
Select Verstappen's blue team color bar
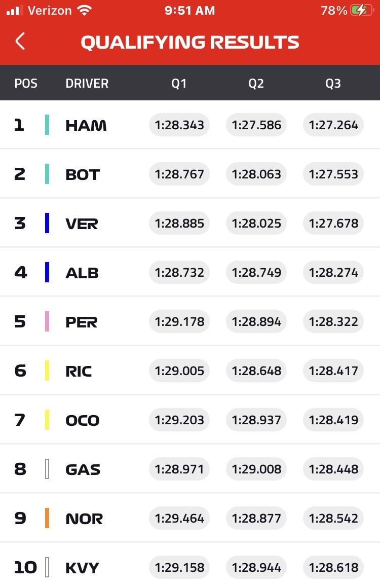[x=47, y=223]
